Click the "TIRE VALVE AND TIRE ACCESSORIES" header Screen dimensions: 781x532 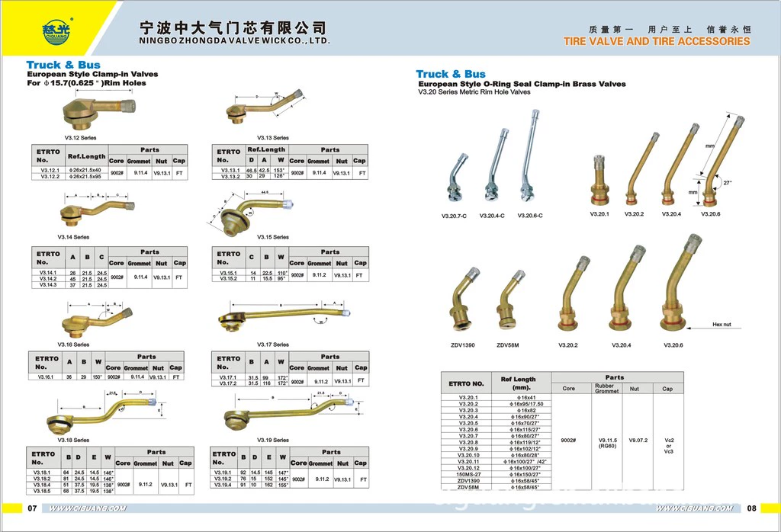tap(657, 41)
